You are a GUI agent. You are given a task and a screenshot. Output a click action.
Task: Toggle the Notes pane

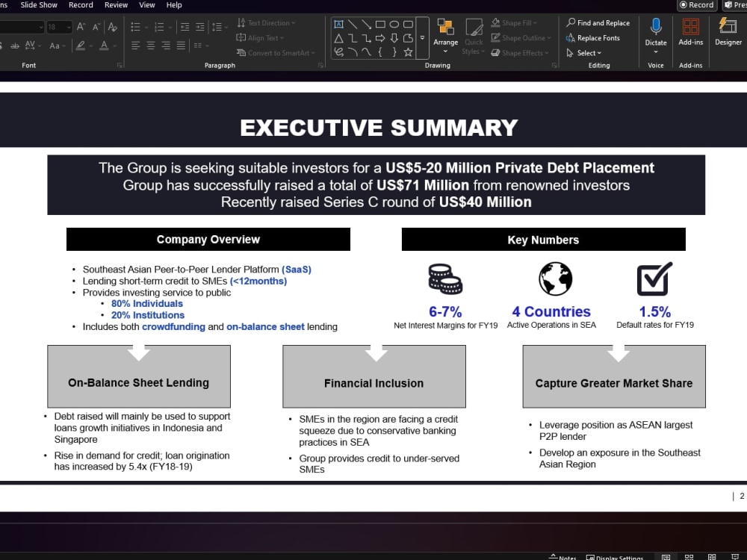point(562,557)
